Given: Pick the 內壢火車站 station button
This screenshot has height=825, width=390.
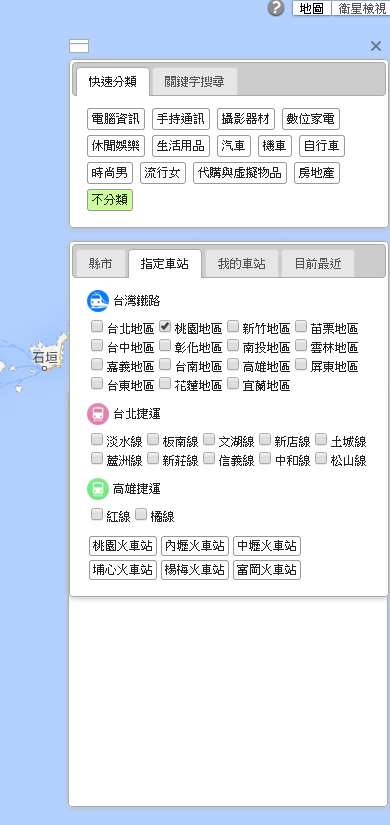Looking at the screenshot, I should point(195,546).
